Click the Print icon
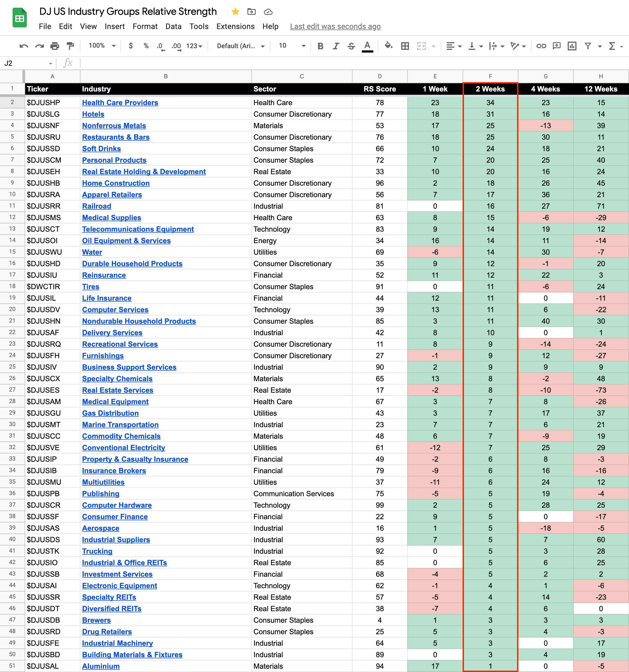629x672 pixels. pyautogui.click(x=54, y=46)
